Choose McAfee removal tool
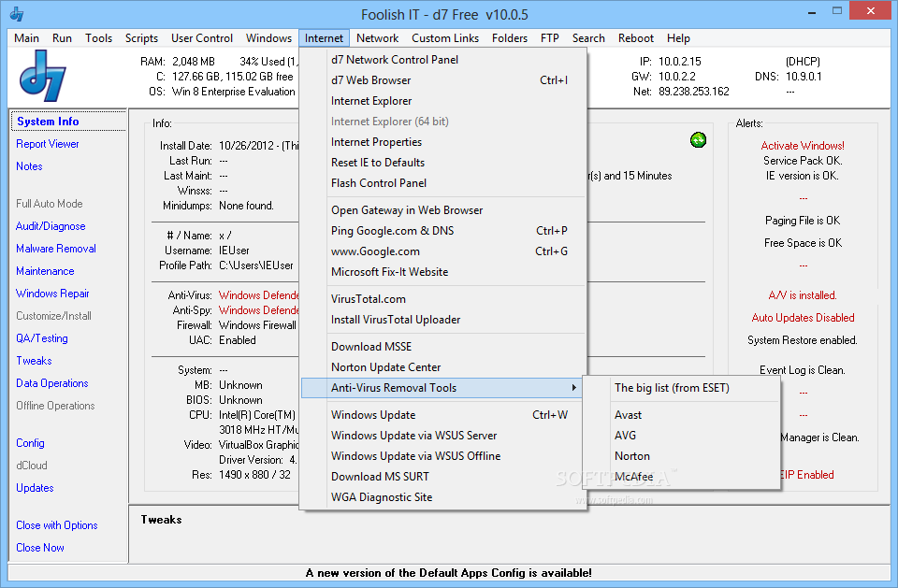Screen dimensions: 898x588 [682, 477]
